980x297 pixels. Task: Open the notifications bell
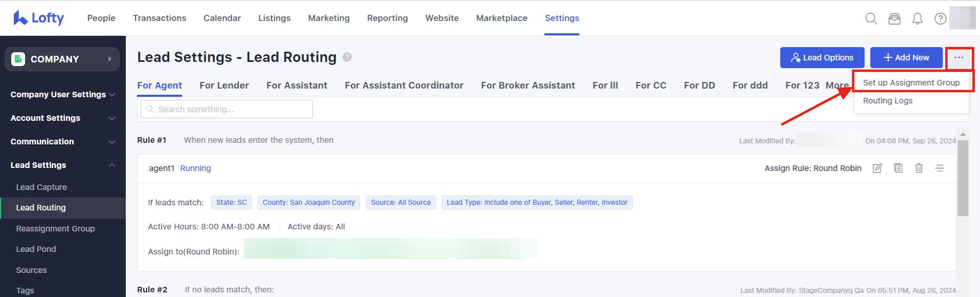pyautogui.click(x=918, y=19)
